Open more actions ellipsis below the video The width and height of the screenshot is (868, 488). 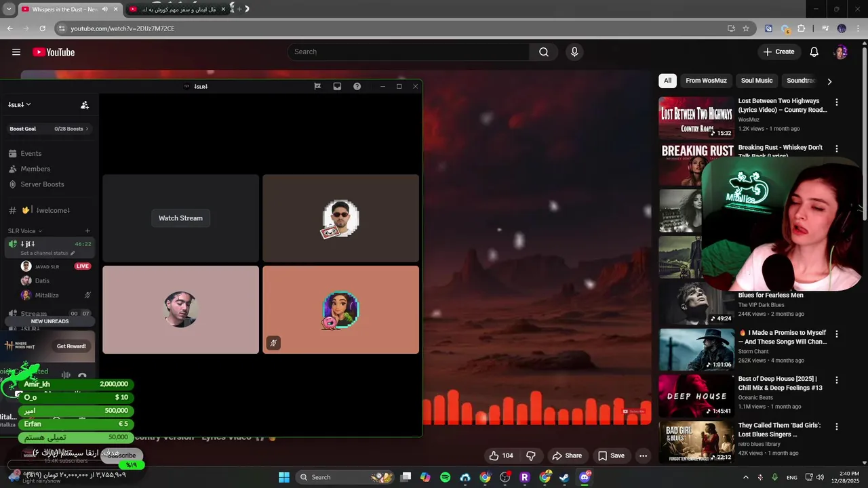643,455
